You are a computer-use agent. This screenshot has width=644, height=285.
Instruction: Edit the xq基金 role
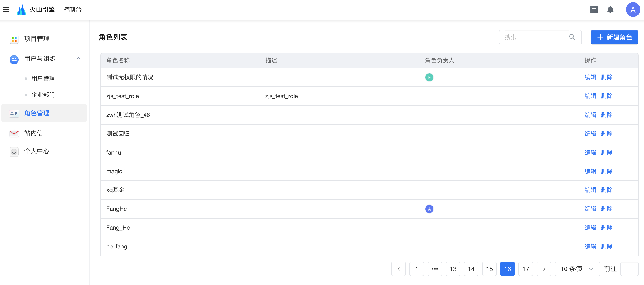(590, 190)
